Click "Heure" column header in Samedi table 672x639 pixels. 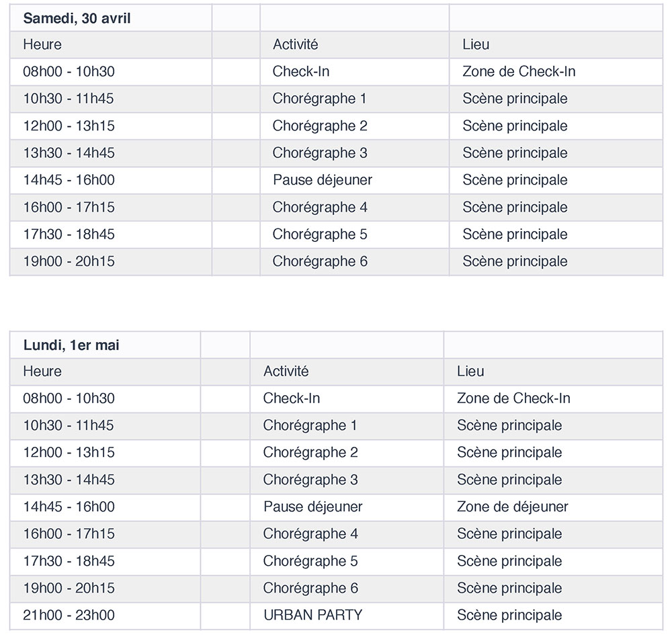pyautogui.click(x=42, y=45)
